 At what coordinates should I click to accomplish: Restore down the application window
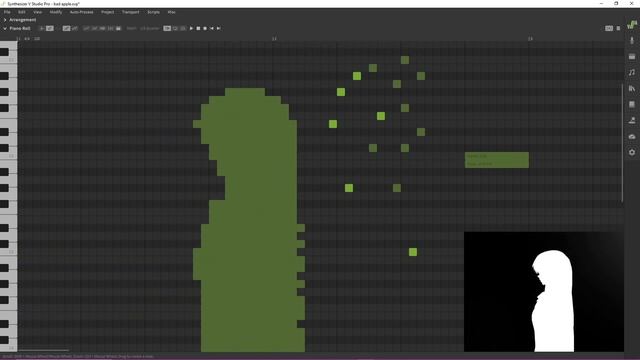tap(616, 3)
